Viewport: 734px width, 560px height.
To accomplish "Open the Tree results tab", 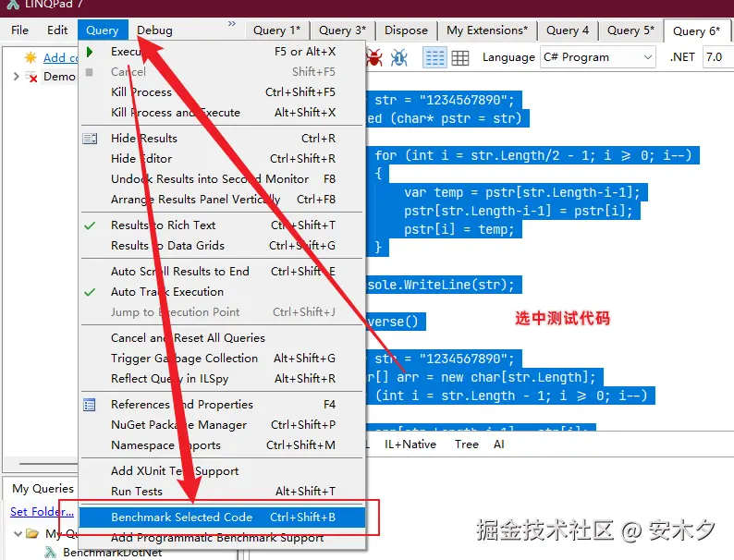I will tap(467, 444).
